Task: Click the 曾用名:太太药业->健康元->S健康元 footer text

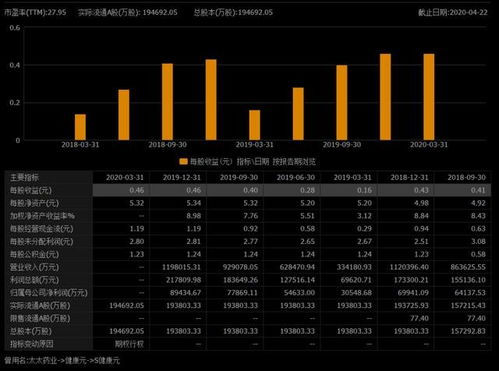Action: [62, 360]
